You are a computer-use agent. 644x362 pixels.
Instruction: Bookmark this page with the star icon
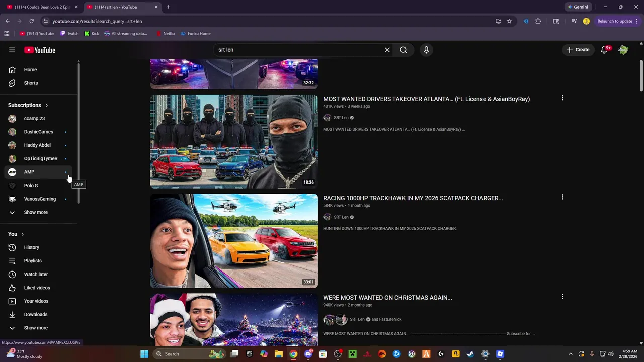[509, 21]
